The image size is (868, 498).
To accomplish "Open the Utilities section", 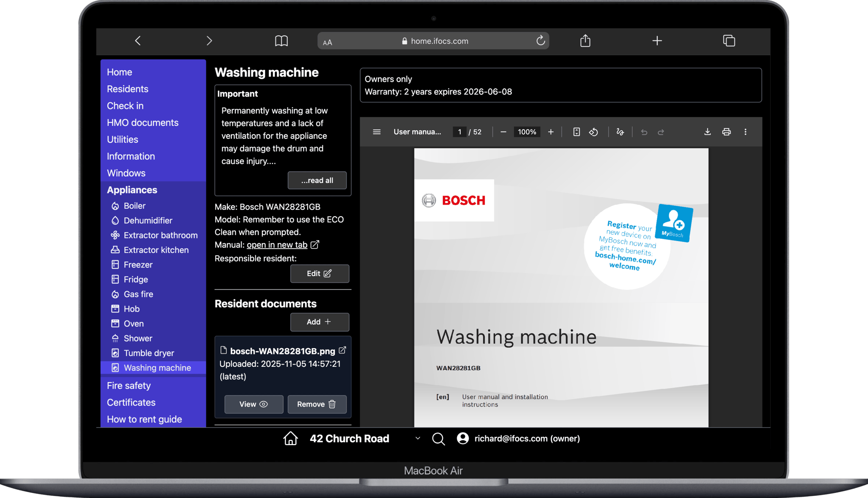I will pyautogui.click(x=122, y=139).
